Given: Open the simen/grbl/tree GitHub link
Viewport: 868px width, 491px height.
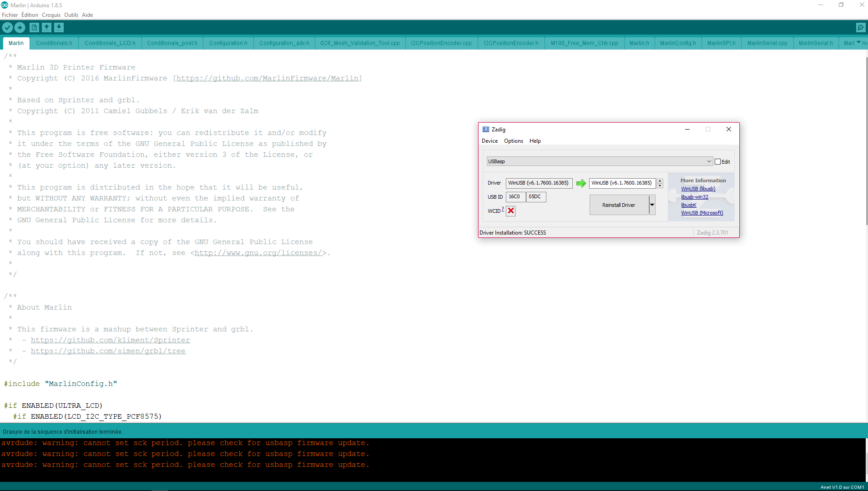Looking at the screenshot, I should click(x=108, y=351).
